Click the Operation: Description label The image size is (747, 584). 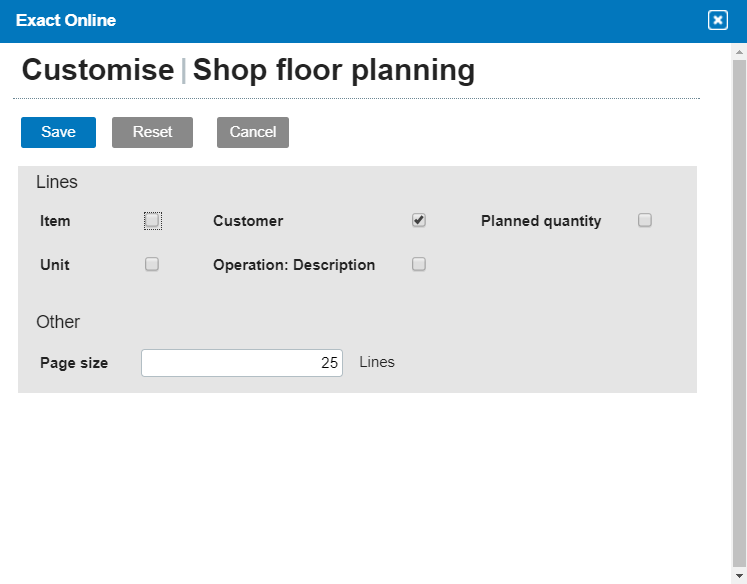[x=294, y=265]
